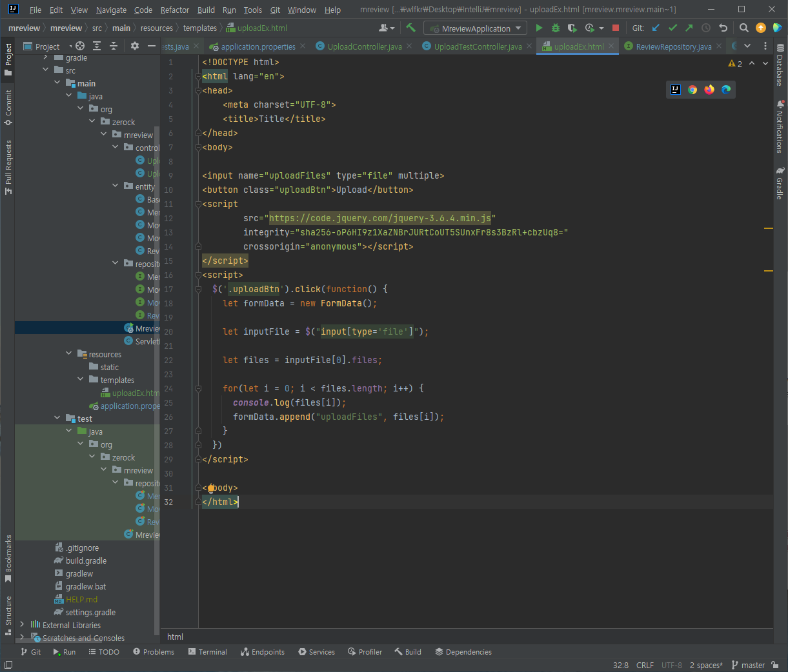This screenshot has width=788, height=672.
Task: Switch to application.properties tab
Action: (258, 46)
